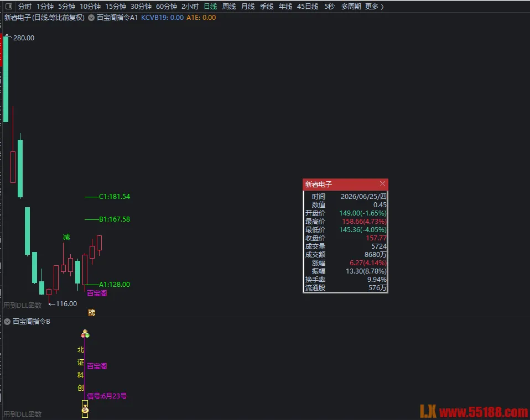Switch to 15分钟 period tab
Screen dimensions: 530x420
[116, 7]
